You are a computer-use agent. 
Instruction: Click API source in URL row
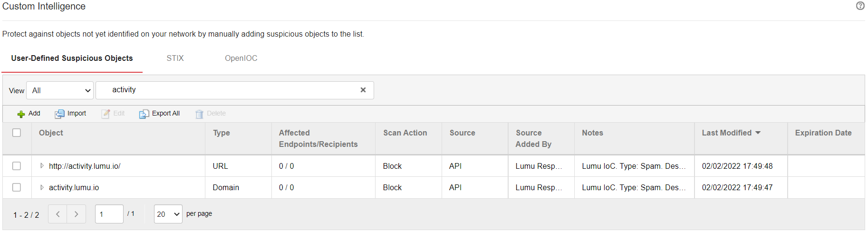[x=455, y=166]
